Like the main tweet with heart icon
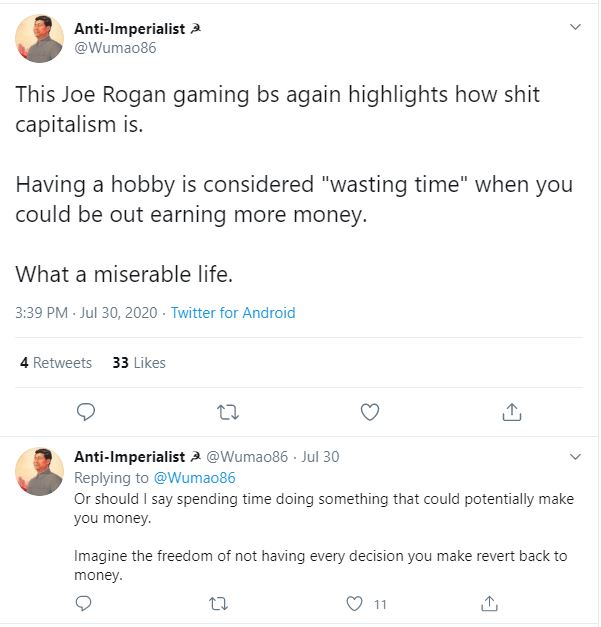This screenshot has width=601, height=627. (370, 411)
